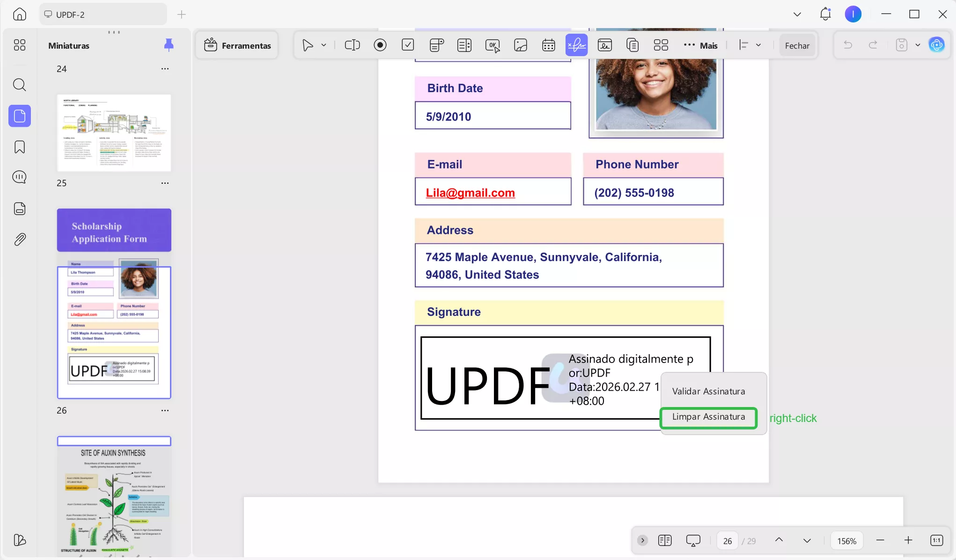Screen dimensions: 956x560
Task: Select the text field tool
Action: pos(352,45)
